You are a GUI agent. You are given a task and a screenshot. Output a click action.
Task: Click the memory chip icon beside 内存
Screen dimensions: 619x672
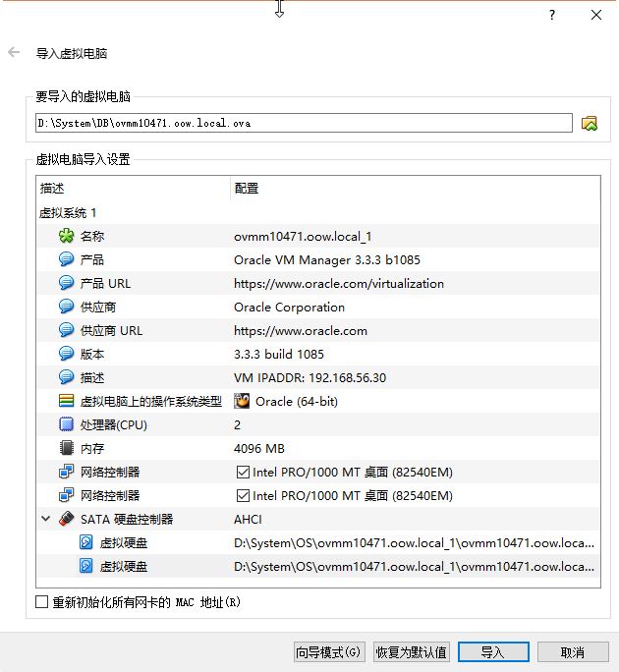pos(66,448)
